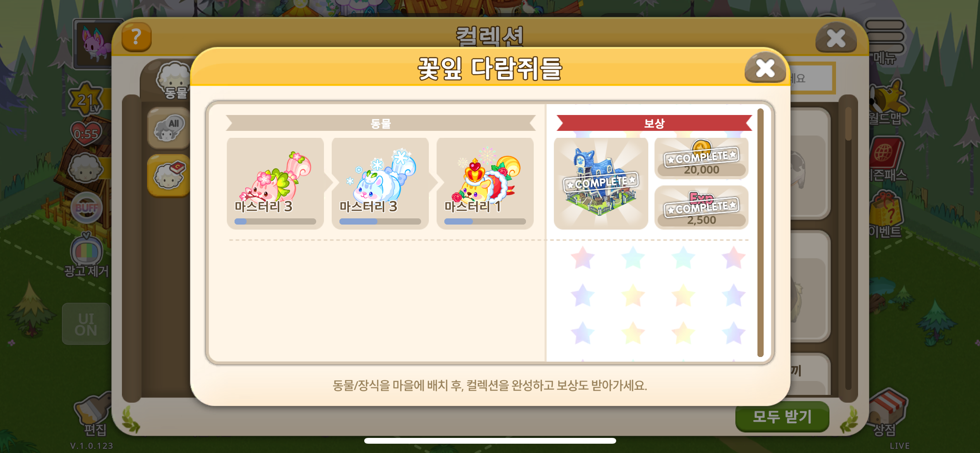The width and height of the screenshot is (980, 453).
Task: Close the 꽃잎 다람쥐들 collection popup
Action: pyautogui.click(x=765, y=68)
